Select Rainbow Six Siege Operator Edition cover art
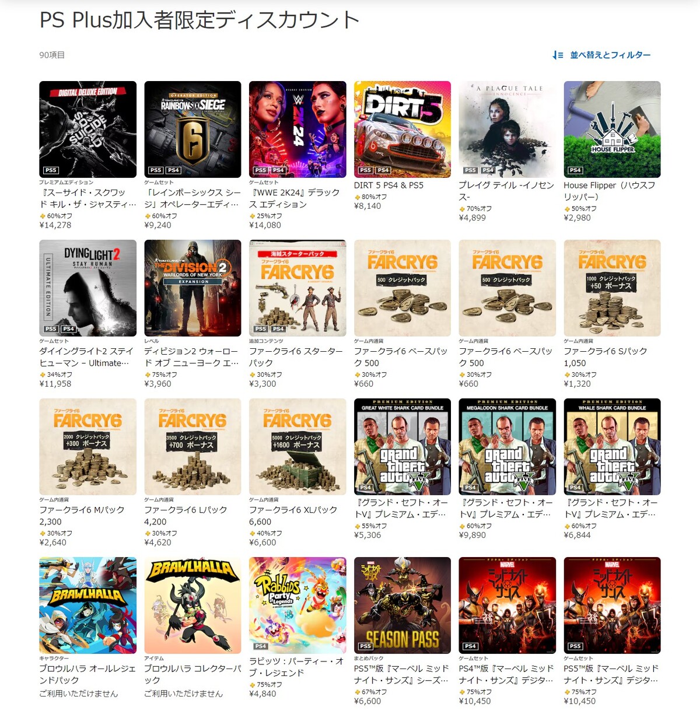Image resolution: width=700 pixels, height=728 pixels. pyautogui.click(x=192, y=129)
